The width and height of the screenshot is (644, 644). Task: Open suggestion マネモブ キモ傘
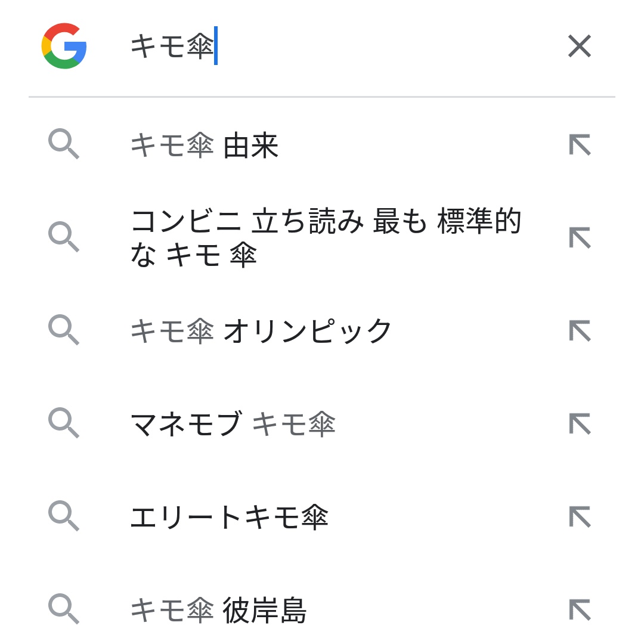click(233, 424)
